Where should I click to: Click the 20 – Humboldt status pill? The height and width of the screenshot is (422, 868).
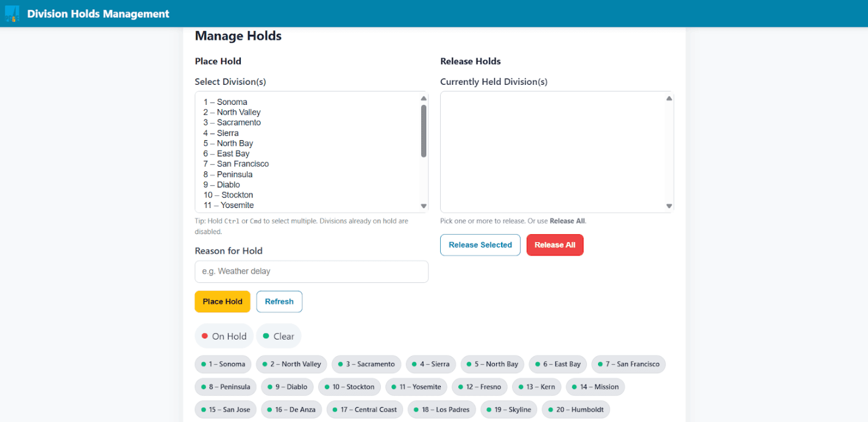tap(575, 409)
